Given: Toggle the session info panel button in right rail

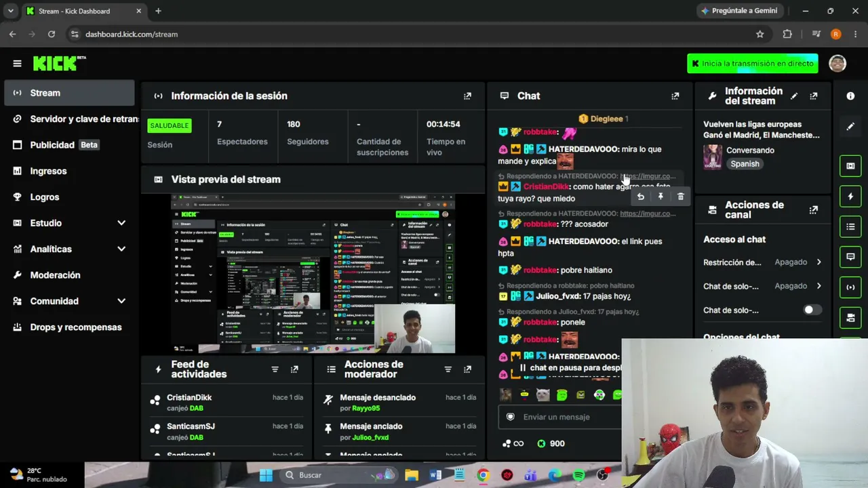Looking at the screenshot, I should pyautogui.click(x=850, y=287).
